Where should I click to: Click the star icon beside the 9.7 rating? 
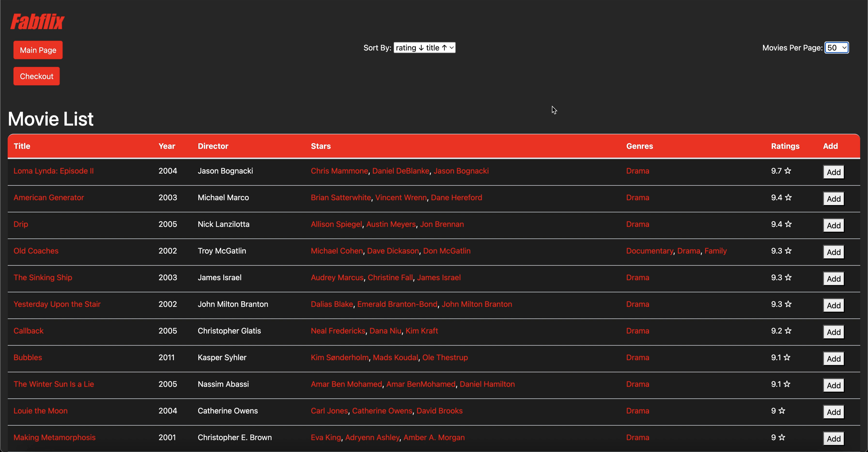click(787, 171)
